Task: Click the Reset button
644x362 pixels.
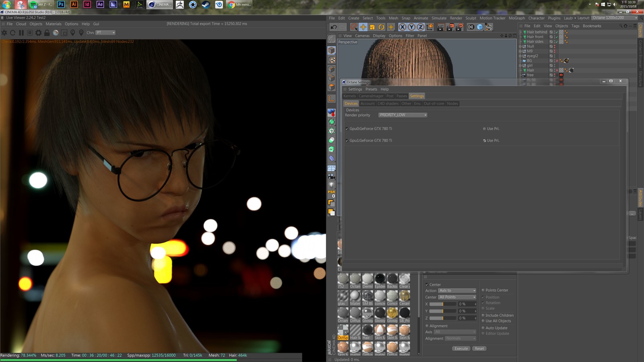Action: pos(479,348)
